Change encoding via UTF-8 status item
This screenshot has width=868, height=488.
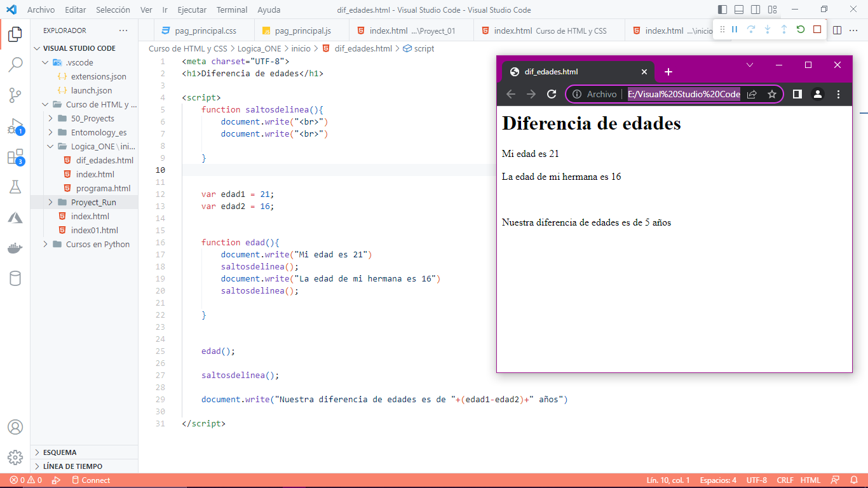[756, 480]
